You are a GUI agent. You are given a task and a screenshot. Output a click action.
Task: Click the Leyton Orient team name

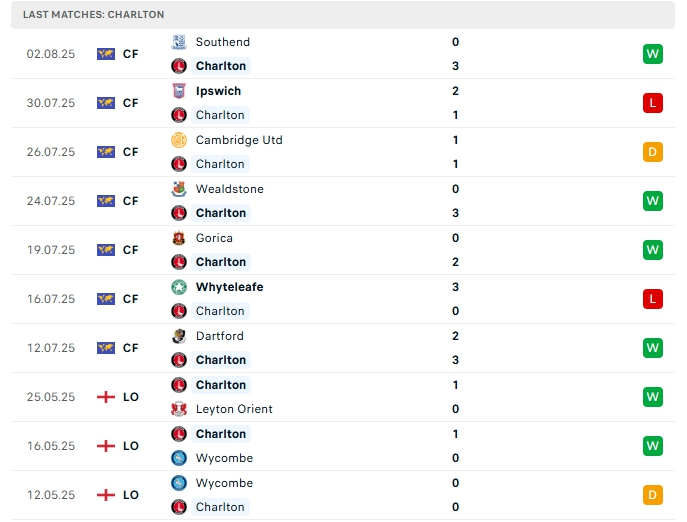click(x=234, y=409)
